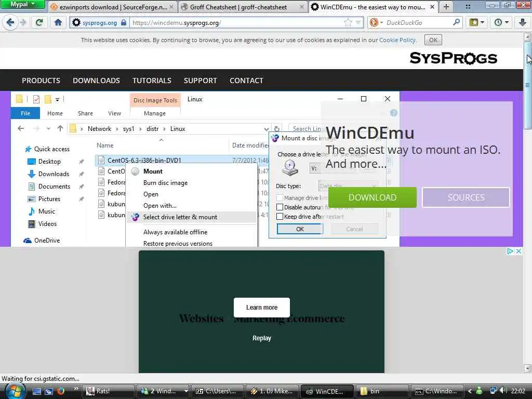Screen dimensions: 532x399
Task: Expand the bookmarks button dropdown arrow
Action: coord(483,23)
